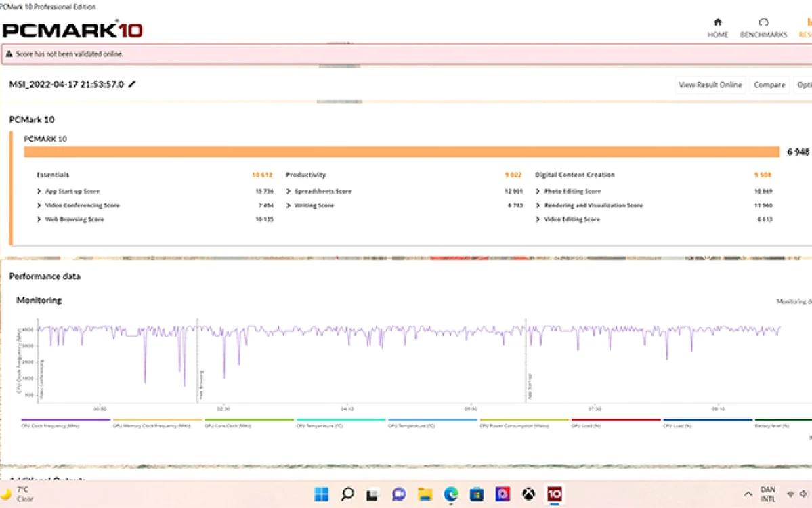
Task: Expand Video Editing Score
Action: point(538,219)
